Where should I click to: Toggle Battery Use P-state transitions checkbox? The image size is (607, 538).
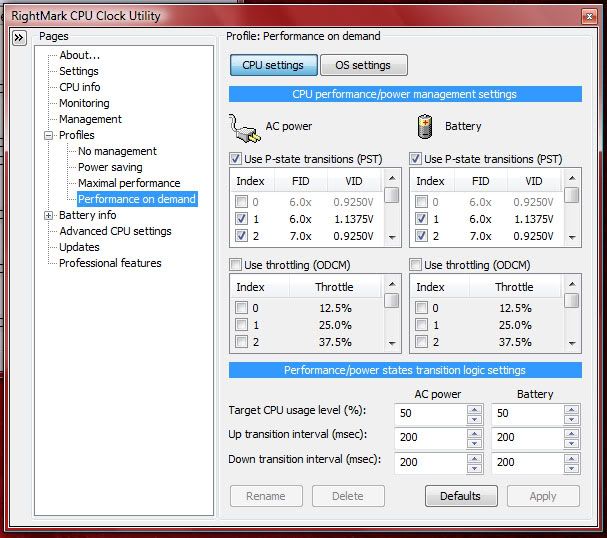(x=415, y=158)
